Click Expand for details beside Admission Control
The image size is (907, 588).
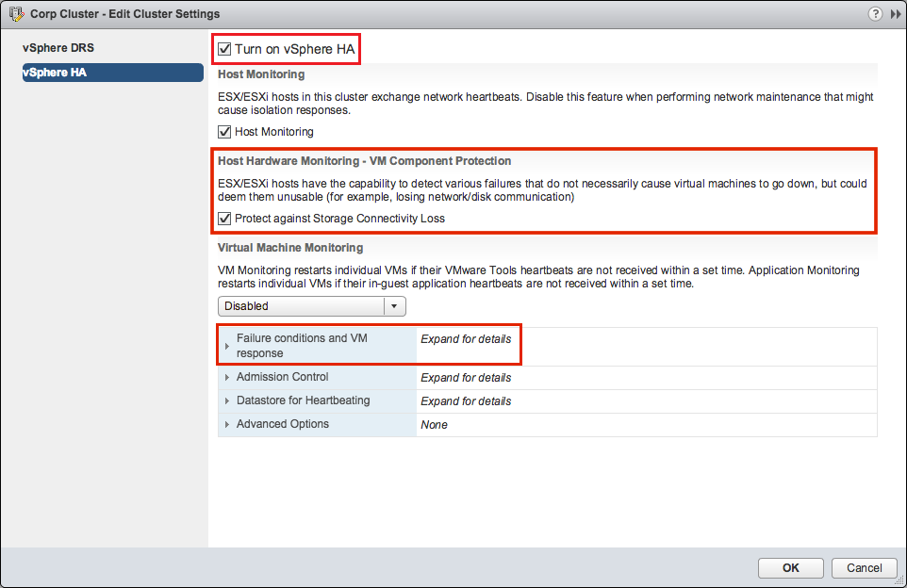coord(466,378)
